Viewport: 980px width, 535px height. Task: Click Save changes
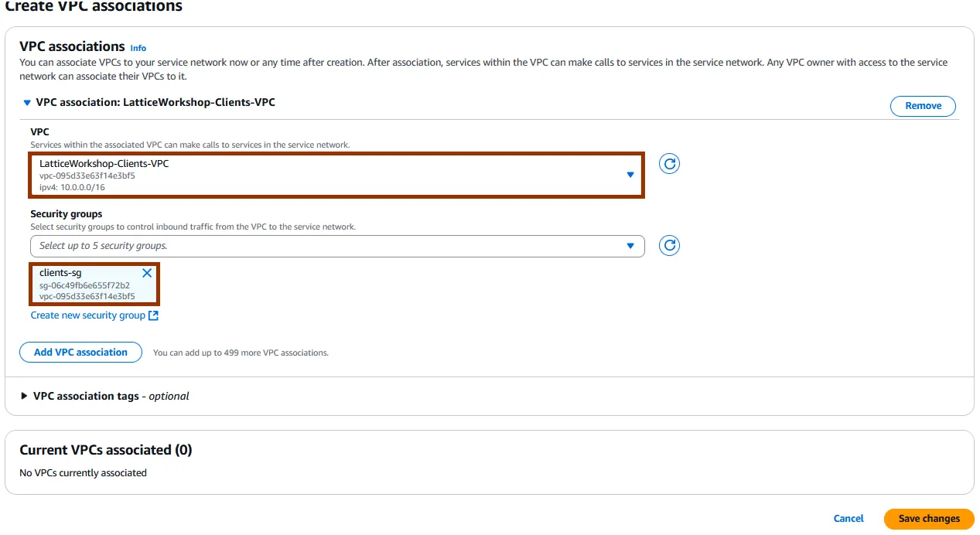pos(929,519)
